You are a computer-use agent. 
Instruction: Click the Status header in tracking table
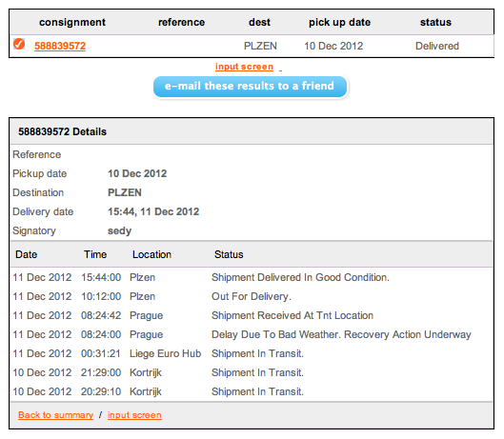pos(229,254)
